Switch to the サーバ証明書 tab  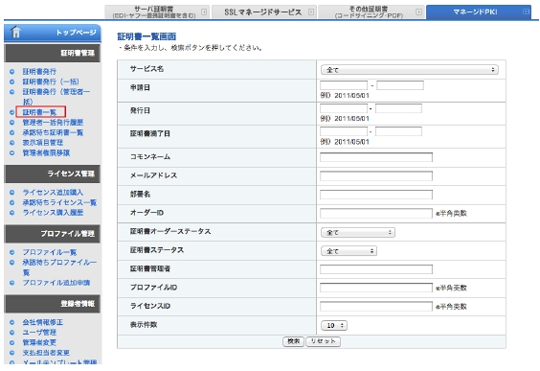[x=157, y=12]
